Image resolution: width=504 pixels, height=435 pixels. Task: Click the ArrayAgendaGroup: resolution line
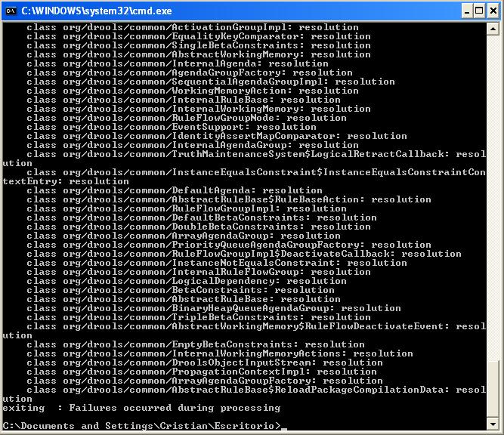pos(184,236)
